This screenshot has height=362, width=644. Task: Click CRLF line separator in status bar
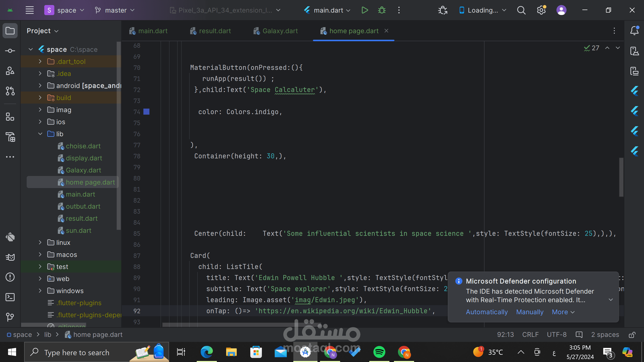530,335
